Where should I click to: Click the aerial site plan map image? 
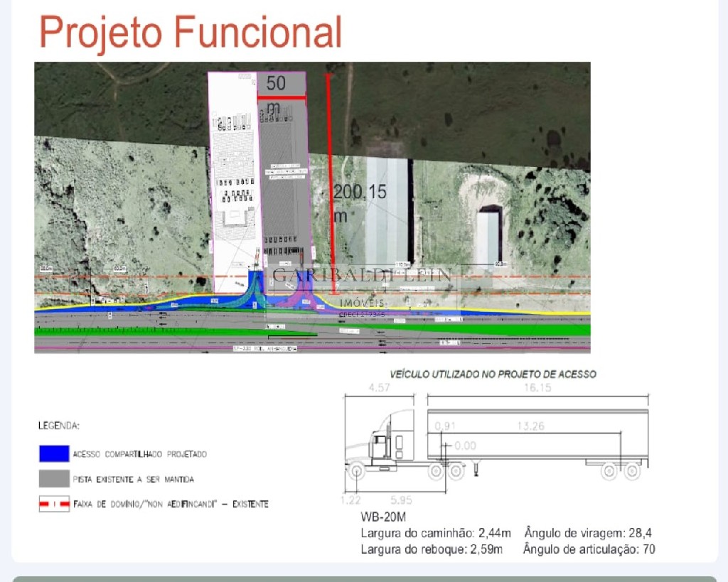pyautogui.click(x=313, y=208)
